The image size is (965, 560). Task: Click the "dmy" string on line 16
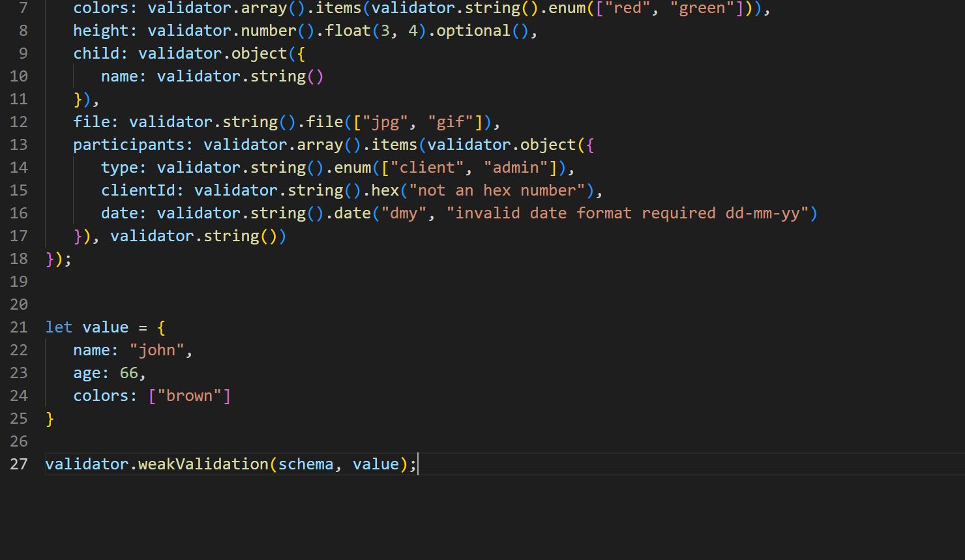tap(404, 213)
